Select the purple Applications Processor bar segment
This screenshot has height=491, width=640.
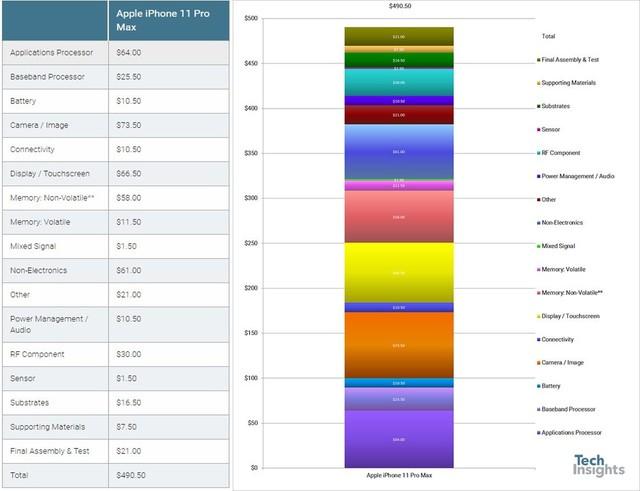pyautogui.click(x=399, y=439)
